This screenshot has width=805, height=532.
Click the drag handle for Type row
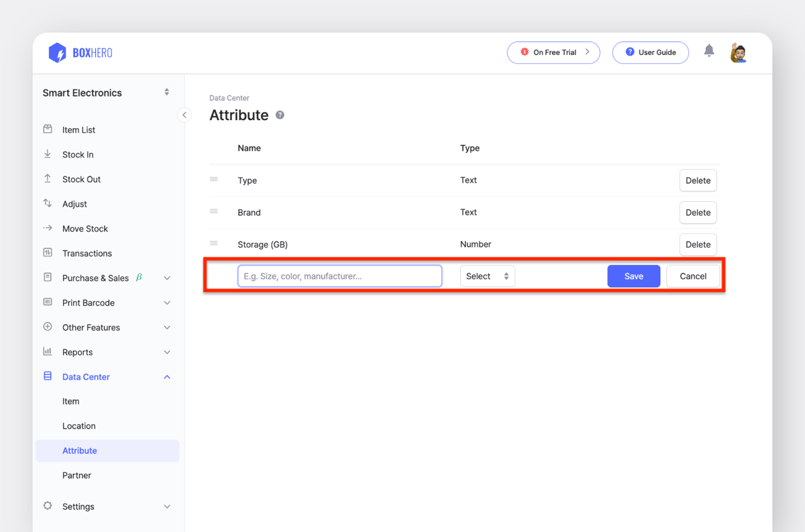tap(214, 179)
